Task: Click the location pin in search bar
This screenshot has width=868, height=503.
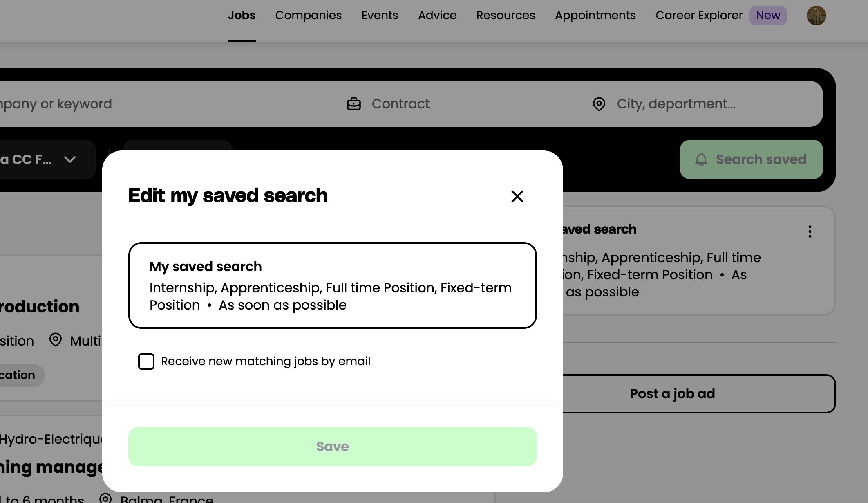Action: 599,104
